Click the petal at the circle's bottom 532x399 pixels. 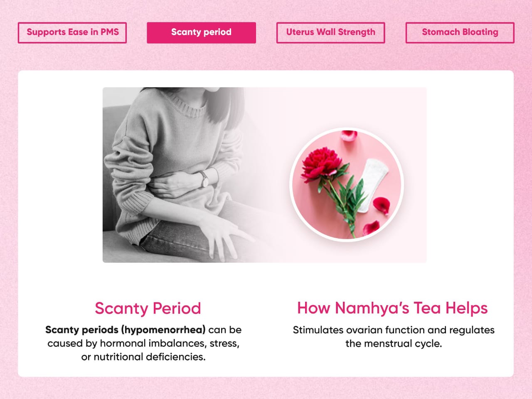pyautogui.click(x=371, y=228)
